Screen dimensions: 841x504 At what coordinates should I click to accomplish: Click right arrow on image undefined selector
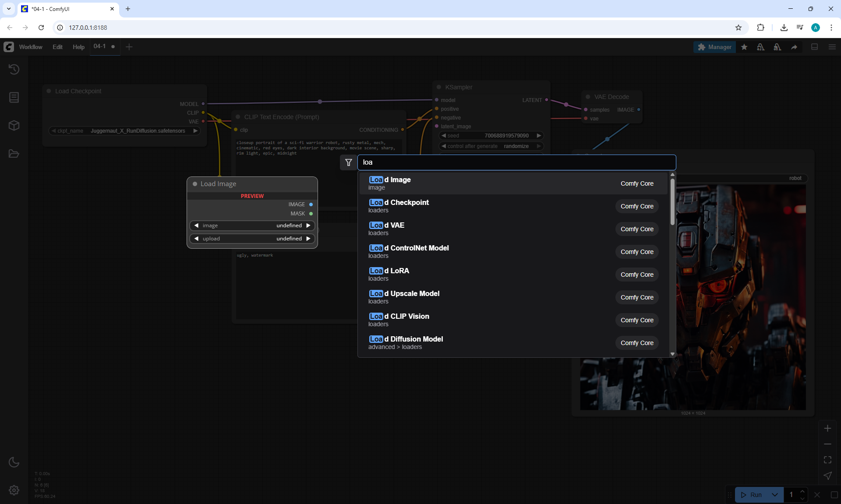click(308, 226)
